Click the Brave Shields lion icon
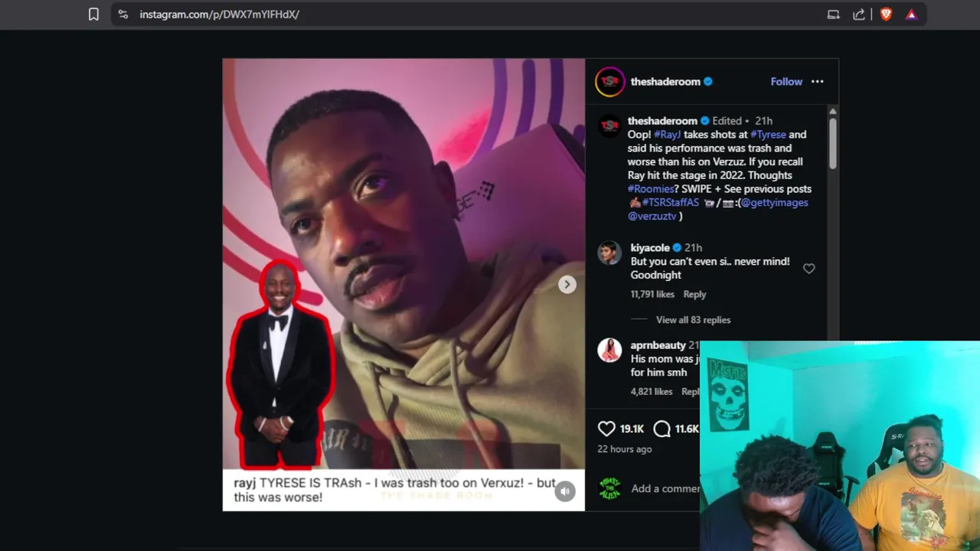Screen dimensions: 980x551 pyautogui.click(x=886, y=15)
